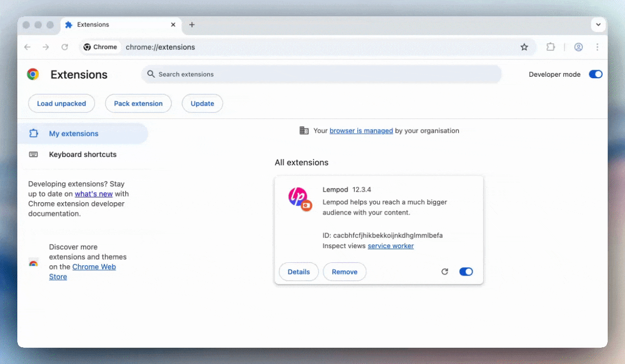625x364 pixels.
Task: Open Chrome's three-dot menu
Action: pos(597,47)
